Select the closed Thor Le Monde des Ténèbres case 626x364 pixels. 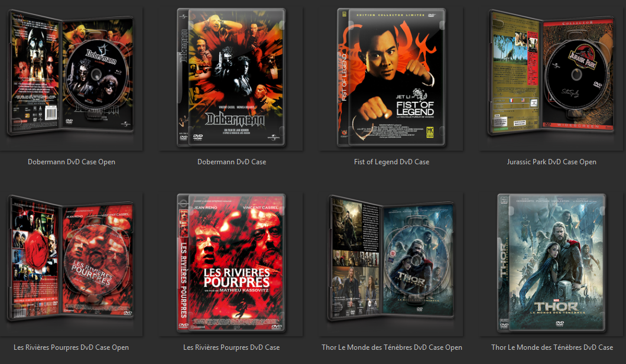point(552,263)
